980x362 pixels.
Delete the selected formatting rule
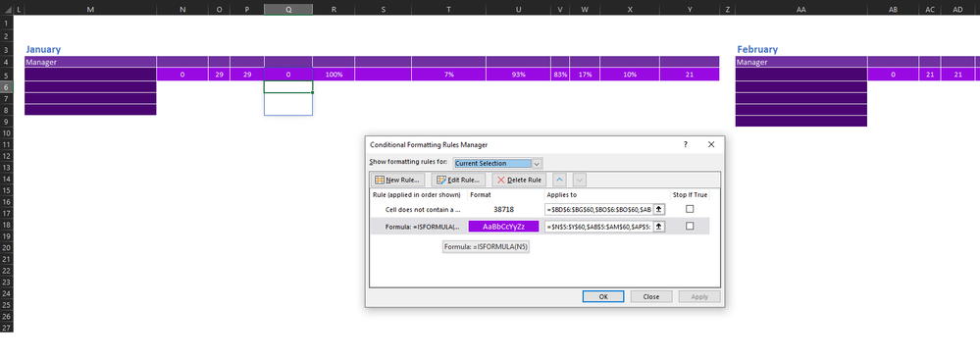[519, 181]
